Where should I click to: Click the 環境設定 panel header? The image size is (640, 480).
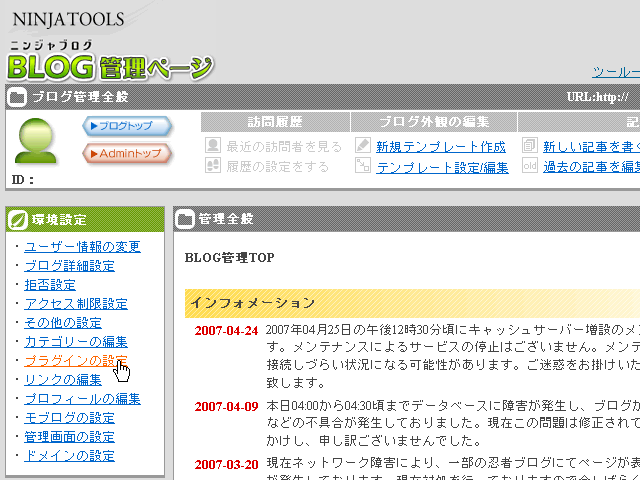pos(85,220)
